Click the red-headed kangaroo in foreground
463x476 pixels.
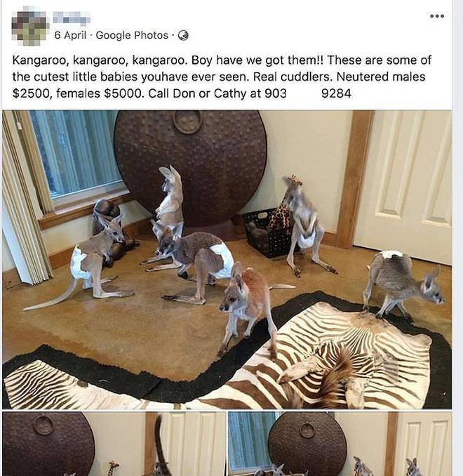coord(246,307)
